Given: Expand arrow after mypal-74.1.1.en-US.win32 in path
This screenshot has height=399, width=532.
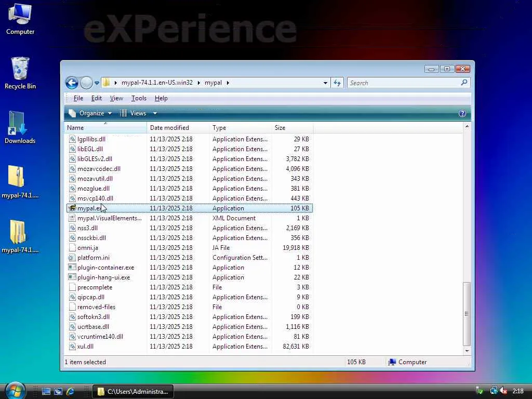Looking at the screenshot, I should pos(199,83).
